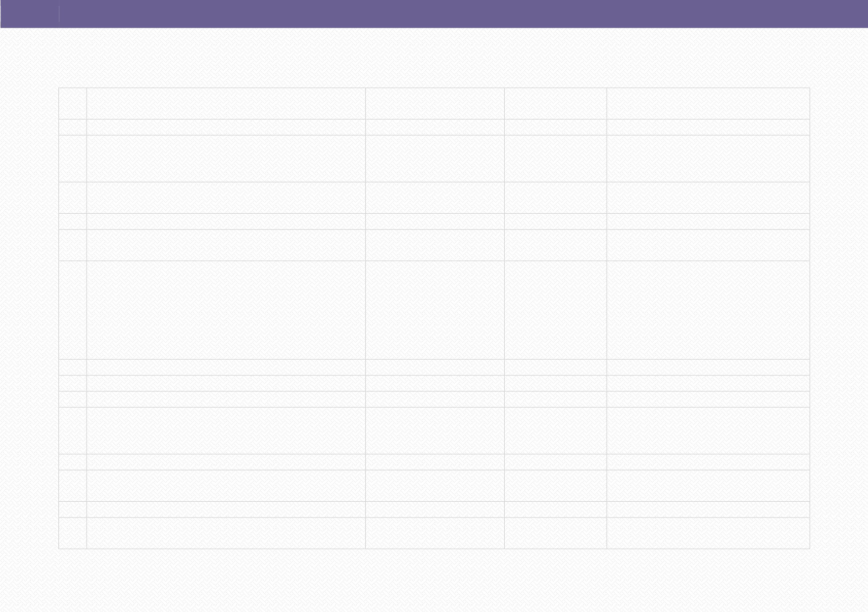Click the bottom-right cell of the table
The height and width of the screenshot is (612, 868).
pos(708,533)
